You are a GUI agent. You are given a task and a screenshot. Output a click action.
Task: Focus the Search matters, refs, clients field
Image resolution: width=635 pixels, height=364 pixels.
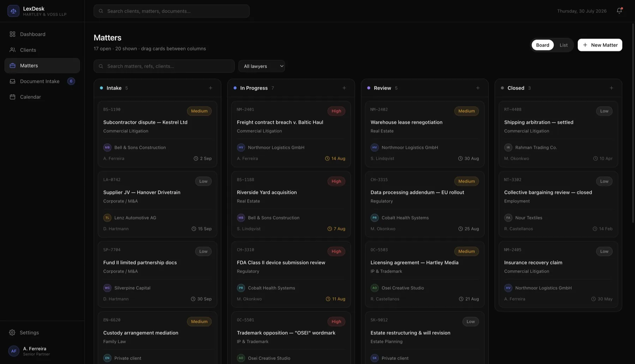pos(164,66)
